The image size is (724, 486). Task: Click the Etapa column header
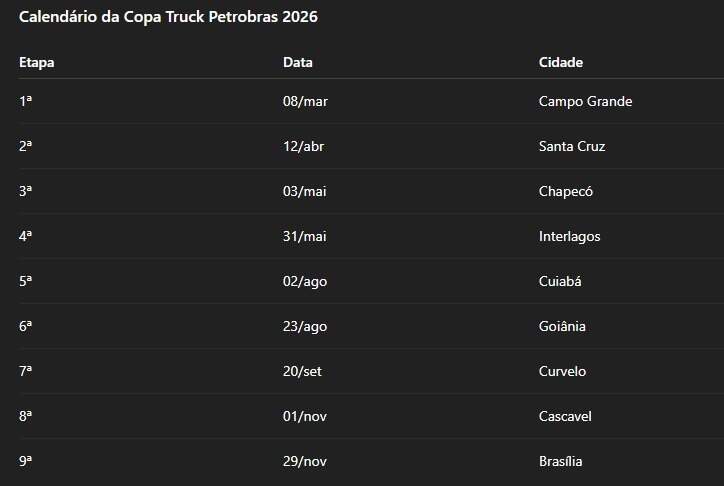tap(37, 62)
